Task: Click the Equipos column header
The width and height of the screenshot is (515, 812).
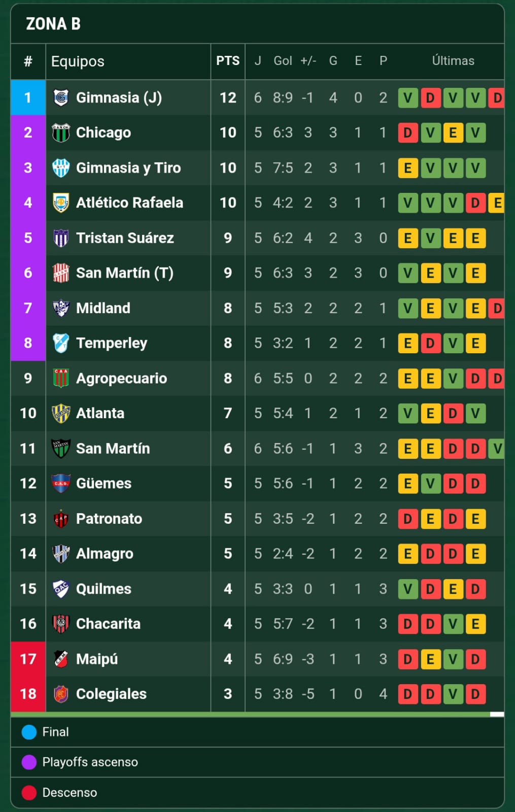Action: pos(78,61)
